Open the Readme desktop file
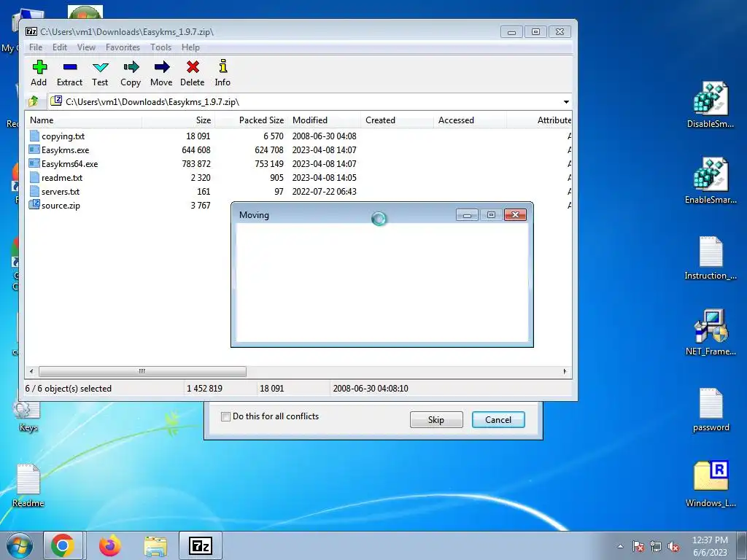The height and width of the screenshot is (560, 747). tap(28, 485)
